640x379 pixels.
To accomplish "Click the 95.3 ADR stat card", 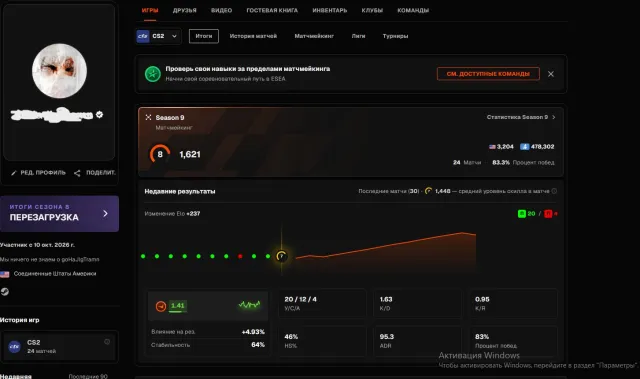I will coord(417,341).
